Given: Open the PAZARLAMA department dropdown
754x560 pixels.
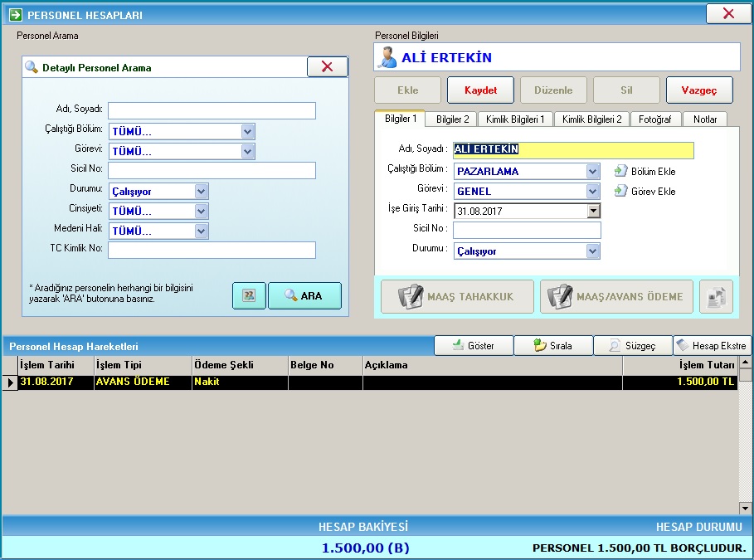Looking at the screenshot, I should (592, 171).
